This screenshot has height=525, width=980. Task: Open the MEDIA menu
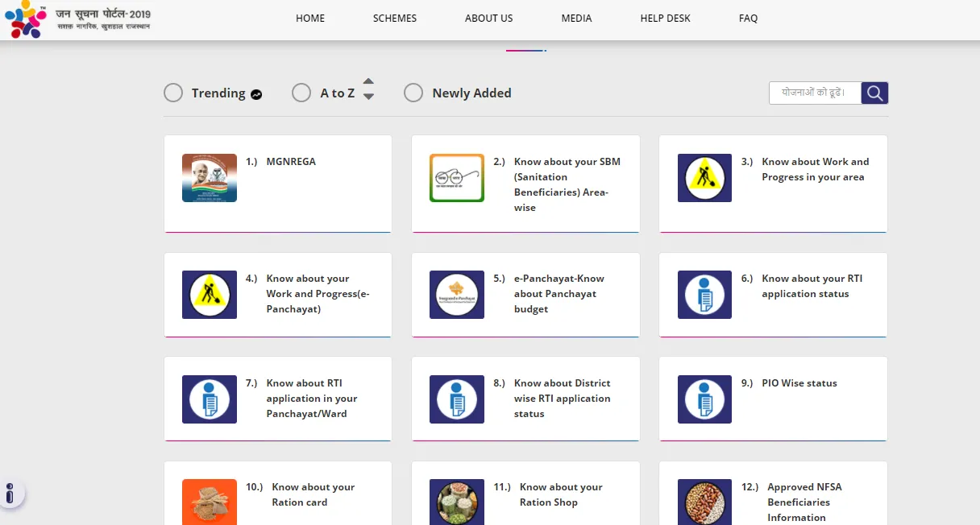coord(576,19)
